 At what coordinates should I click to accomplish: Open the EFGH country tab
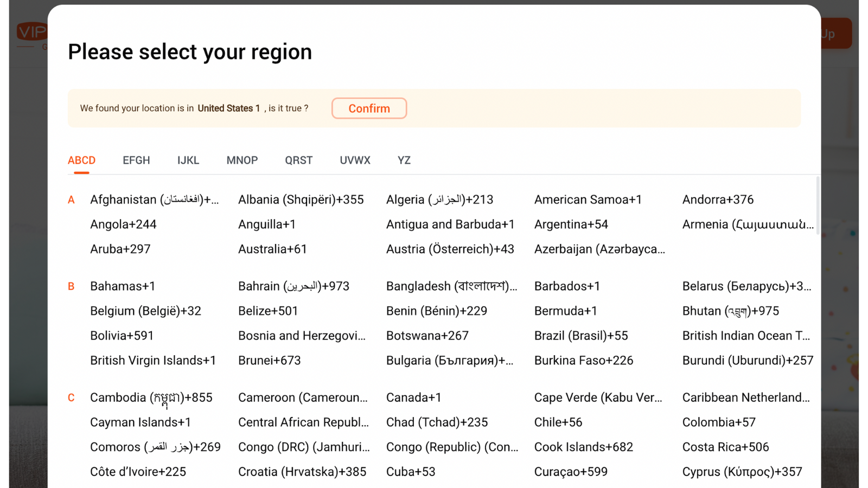(136, 160)
